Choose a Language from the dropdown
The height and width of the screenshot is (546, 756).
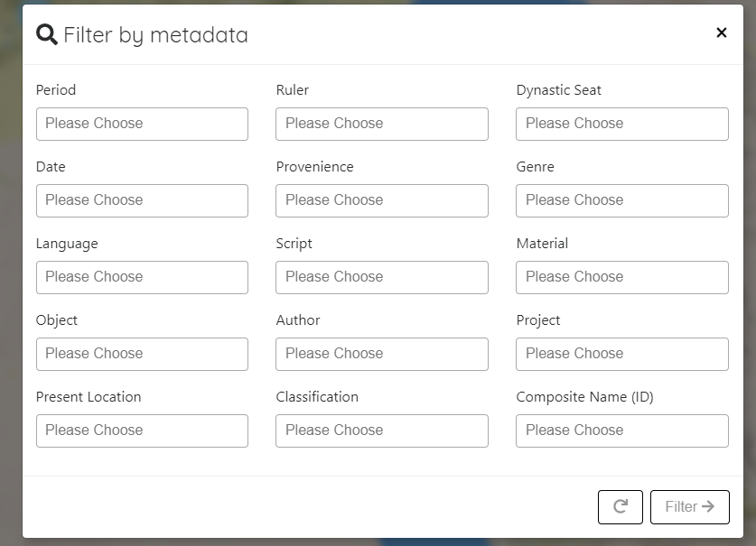[142, 277]
